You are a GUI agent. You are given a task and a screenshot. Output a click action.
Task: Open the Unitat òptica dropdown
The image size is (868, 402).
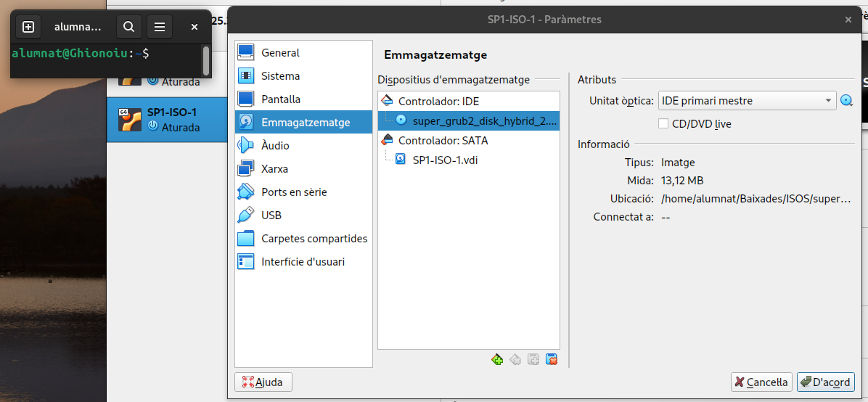[x=747, y=101]
